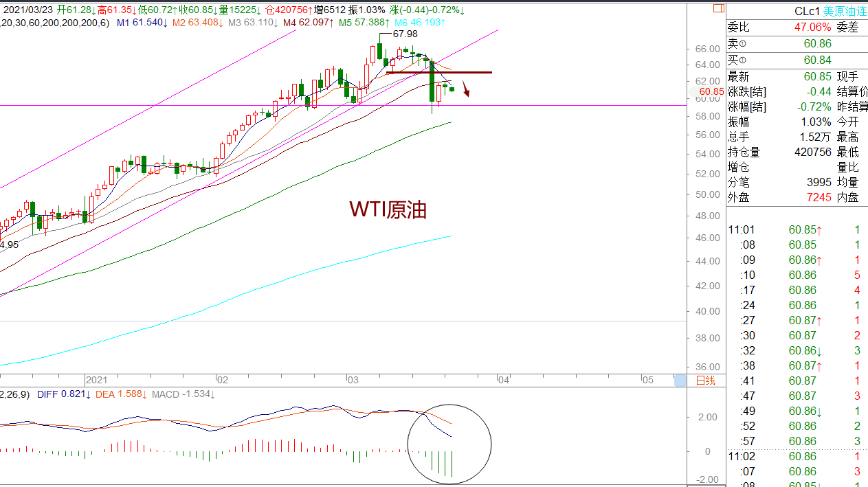The height and width of the screenshot is (487, 868).
Task: Click the 涨跌[结] value -0.44
Action: (x=818, y=91)
